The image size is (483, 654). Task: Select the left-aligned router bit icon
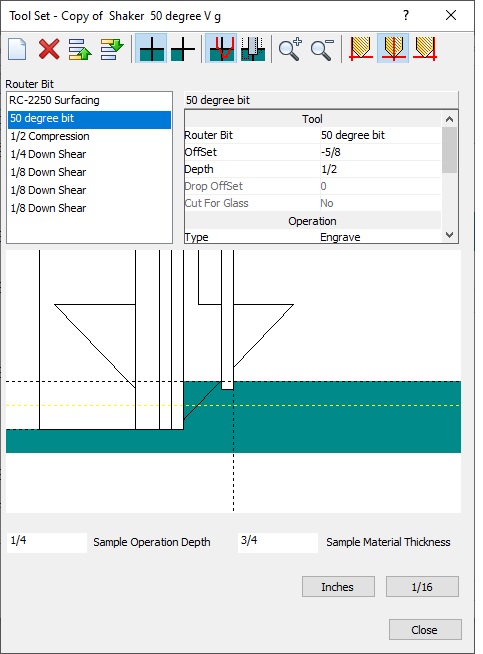[360, 49]
